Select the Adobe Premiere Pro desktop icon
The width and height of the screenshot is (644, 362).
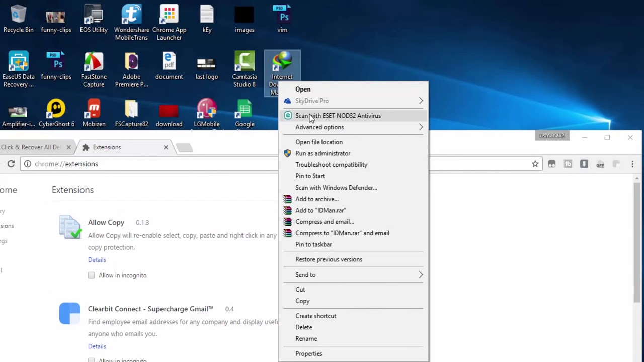click(131, 70)
